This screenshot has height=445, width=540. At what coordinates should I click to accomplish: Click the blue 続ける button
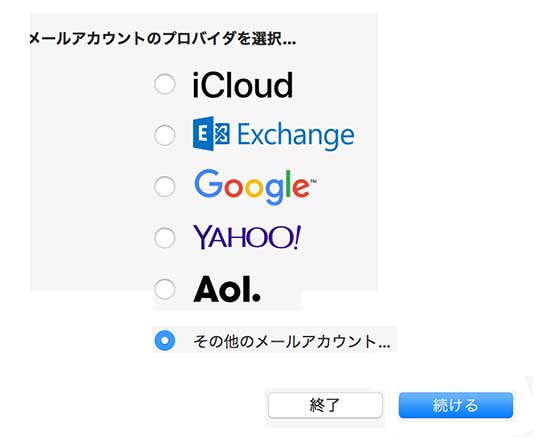[x=456, y=405]
